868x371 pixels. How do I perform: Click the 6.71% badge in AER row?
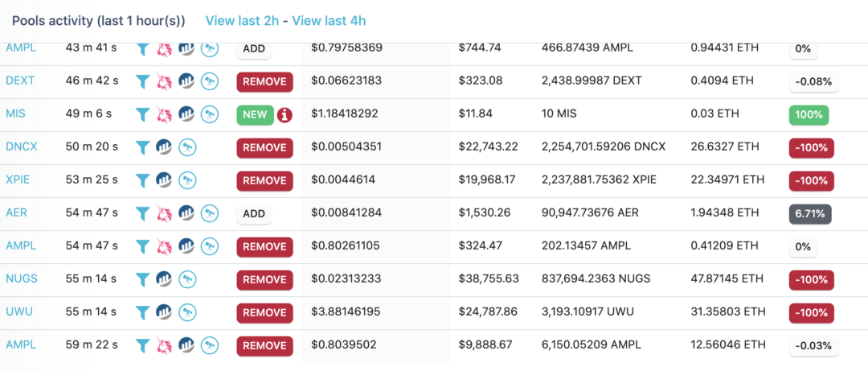coord(810,213)
